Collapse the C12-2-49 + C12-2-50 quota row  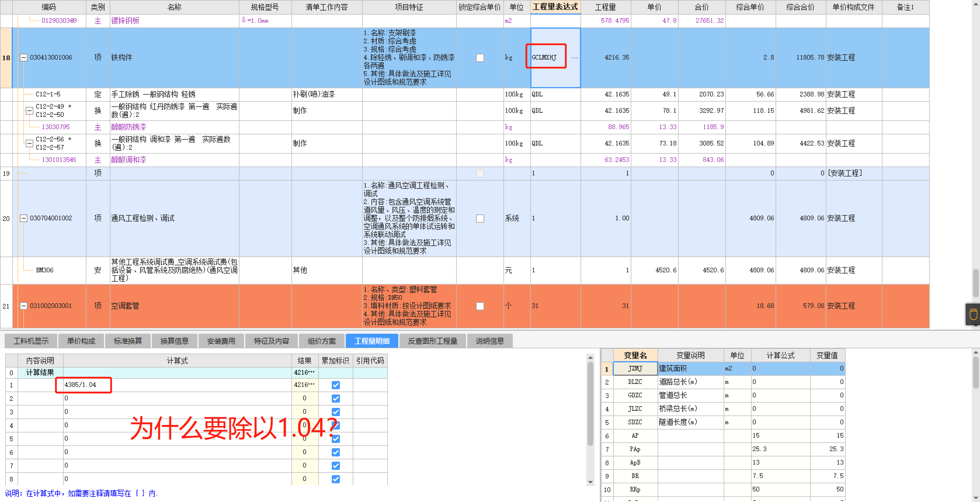[x=29, y=111]
